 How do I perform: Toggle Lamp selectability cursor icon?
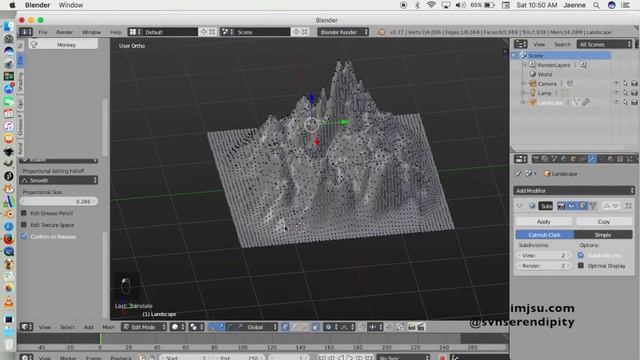tap(625, 93)
